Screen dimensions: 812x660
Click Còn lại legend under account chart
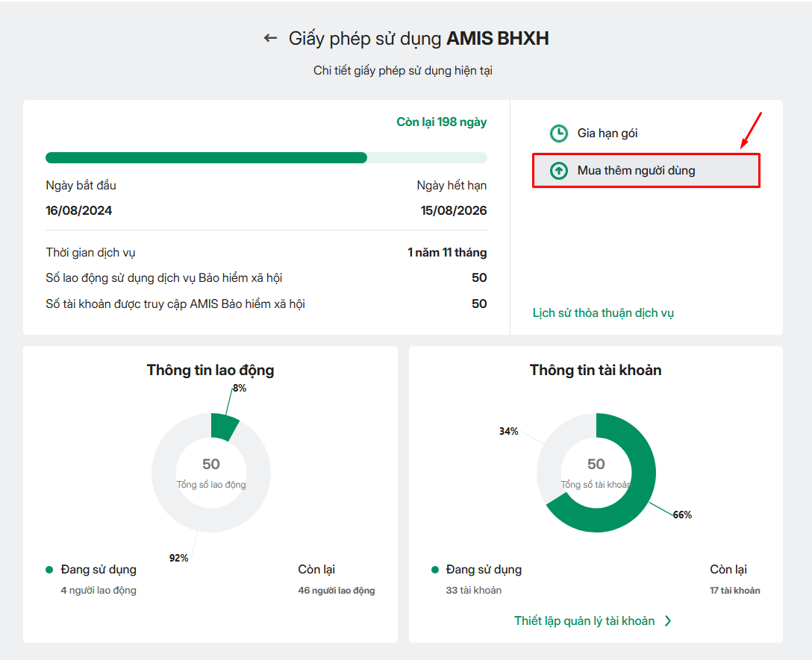click(x=728, y=570)
